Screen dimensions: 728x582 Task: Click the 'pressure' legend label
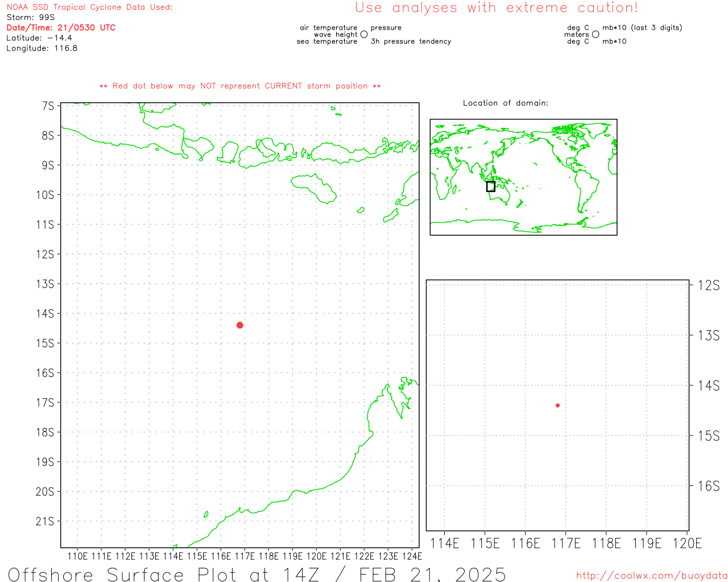(386, 28)
